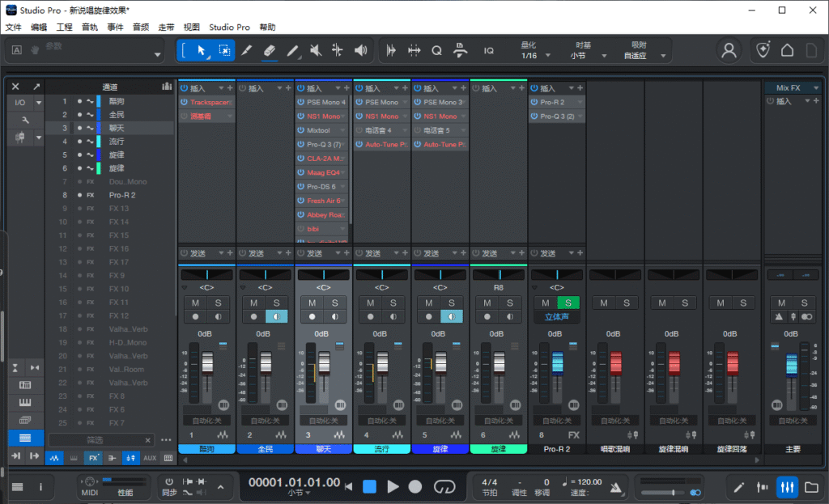The image size is (829, 504).
Task: Click 自动化:关 on channel 5
Action: pos(440,421)
